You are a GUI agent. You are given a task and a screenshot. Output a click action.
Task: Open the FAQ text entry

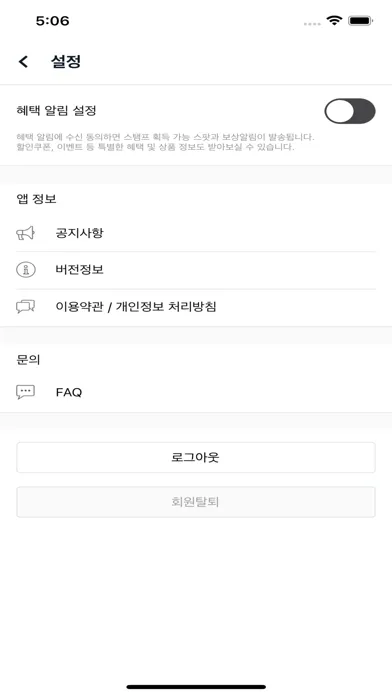tap(69, 392)
